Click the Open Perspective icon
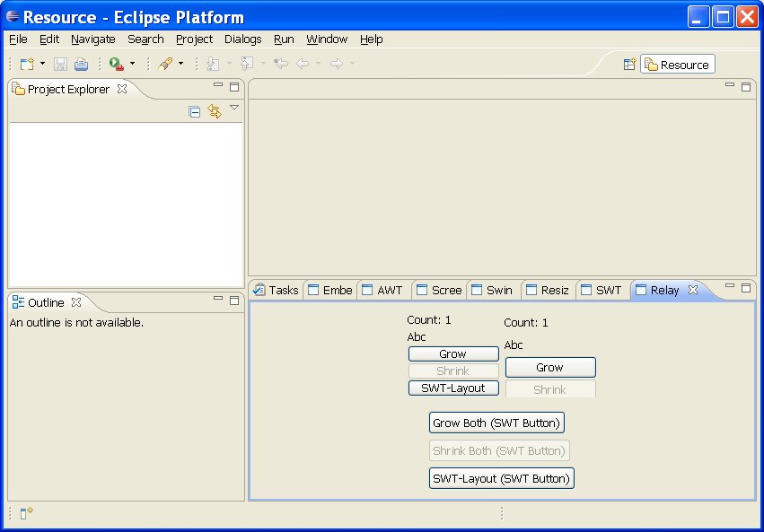764x532 pixels. pos(629,65)
